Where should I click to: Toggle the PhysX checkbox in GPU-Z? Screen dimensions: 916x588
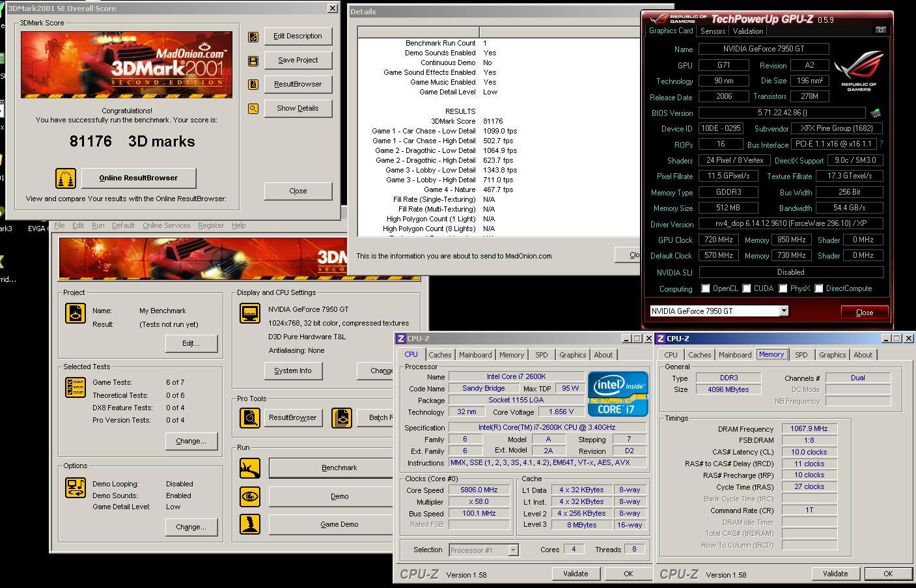(783, 288)
